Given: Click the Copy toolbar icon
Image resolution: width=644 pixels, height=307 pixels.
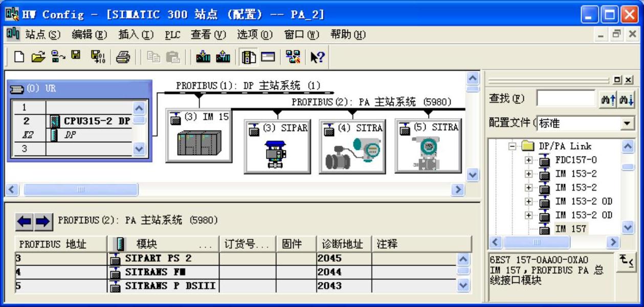Looking at the screenshot, I should coord(153,57).
